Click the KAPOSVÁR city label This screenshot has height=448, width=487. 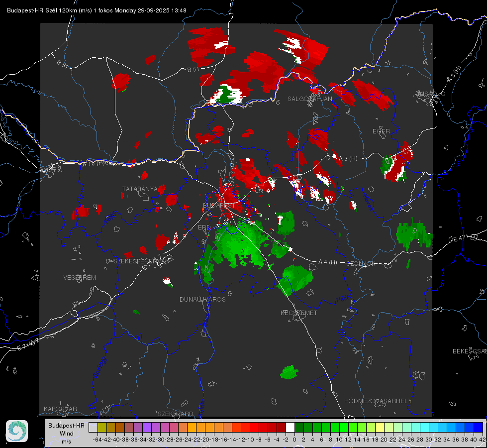[x=60, y=409]
